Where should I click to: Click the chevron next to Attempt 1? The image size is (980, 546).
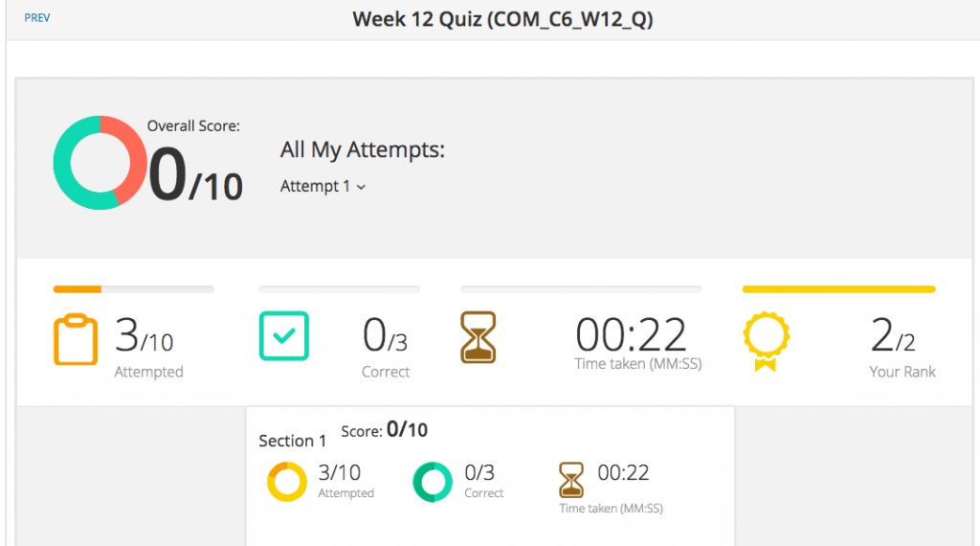click(x=361, y=187)
